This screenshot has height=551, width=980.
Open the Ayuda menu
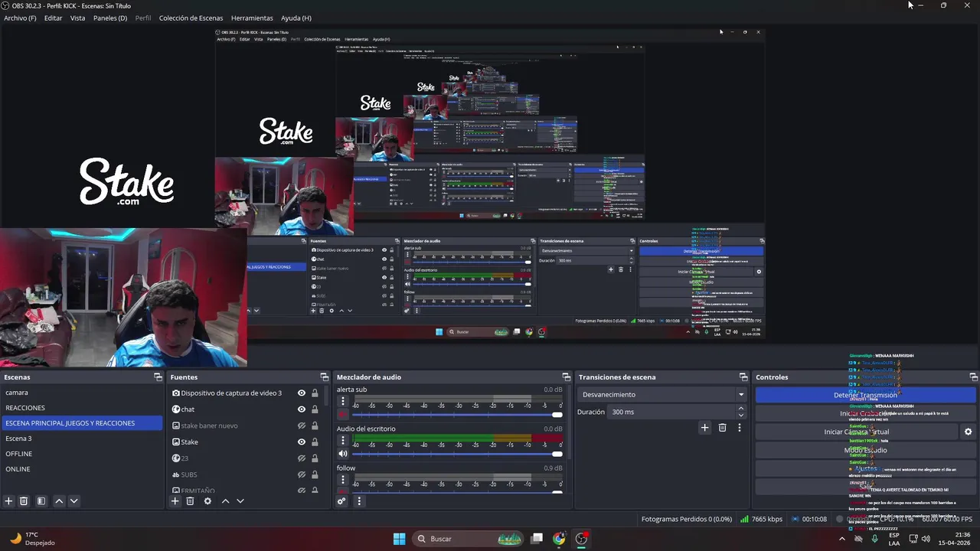coord(296,18)
